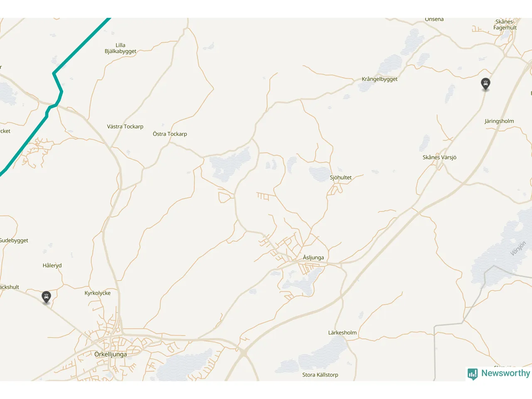Click the Järingsholm label
The image size is (532, 399).
[x=499, y=121]
